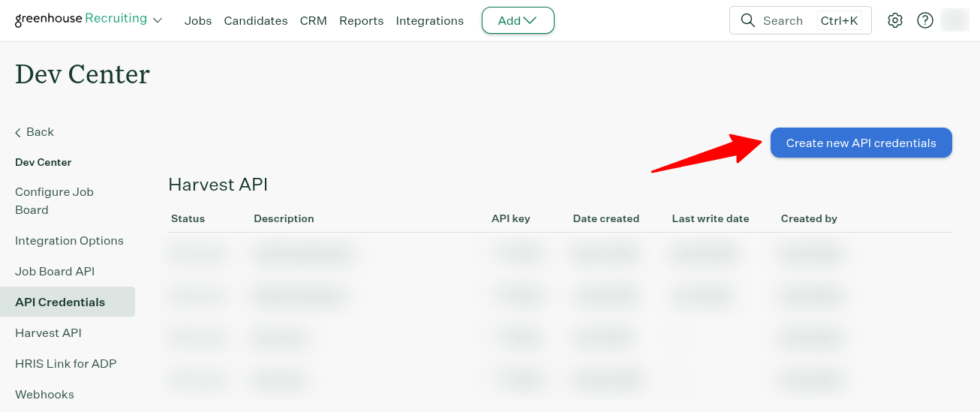Open the user avatar in header

(954, 20)
